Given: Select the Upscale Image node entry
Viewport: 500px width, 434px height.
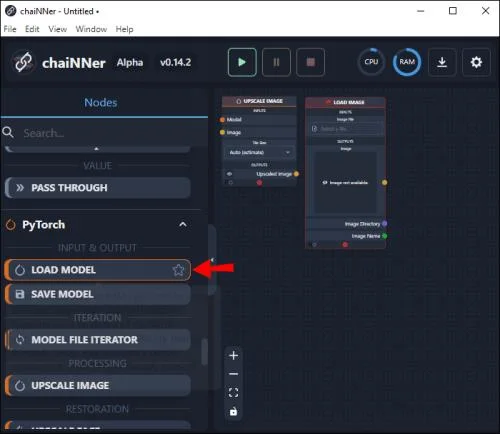Looking at the screenshot, I should point(98,385).
